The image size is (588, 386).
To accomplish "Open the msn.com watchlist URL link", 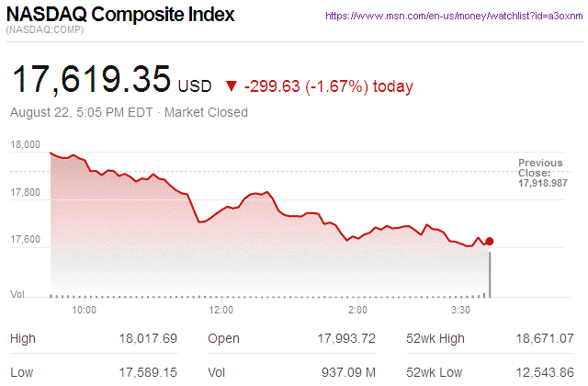I will tap(456, 17).
